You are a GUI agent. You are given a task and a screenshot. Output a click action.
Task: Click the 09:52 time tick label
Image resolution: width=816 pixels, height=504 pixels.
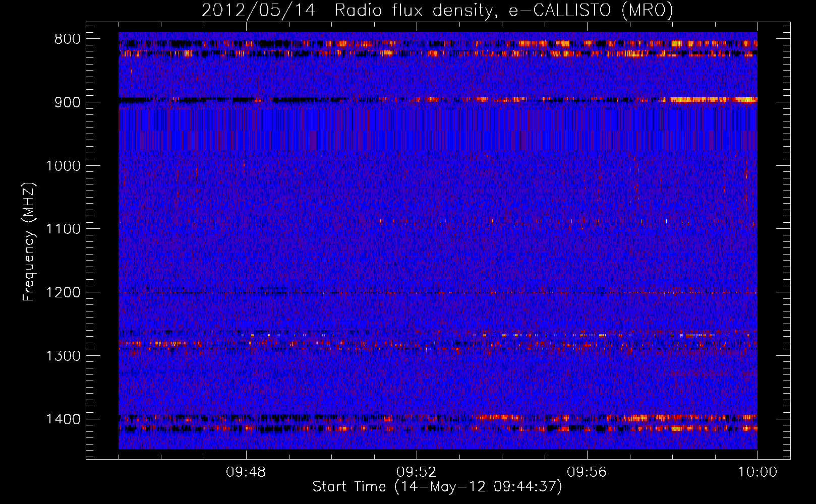[x=417, y=472]
